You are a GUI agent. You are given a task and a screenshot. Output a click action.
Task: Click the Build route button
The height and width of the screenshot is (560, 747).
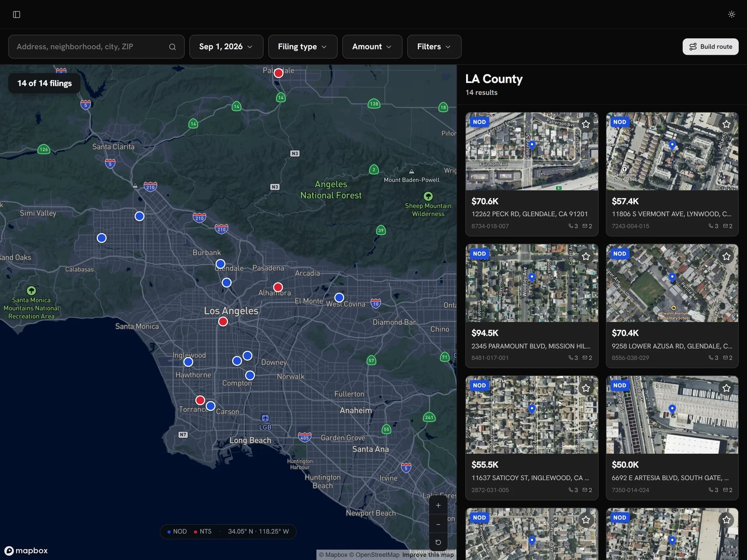coord(710,47)
